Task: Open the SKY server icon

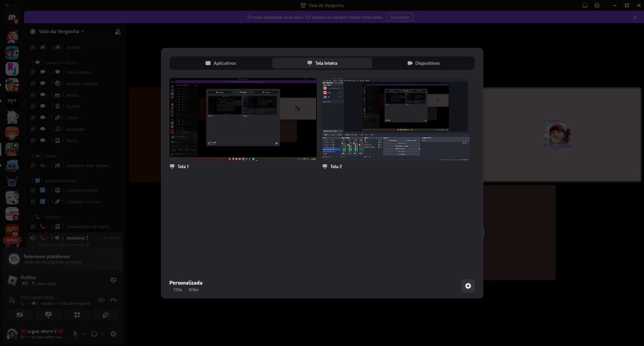Action: click(x=12, y=101)
